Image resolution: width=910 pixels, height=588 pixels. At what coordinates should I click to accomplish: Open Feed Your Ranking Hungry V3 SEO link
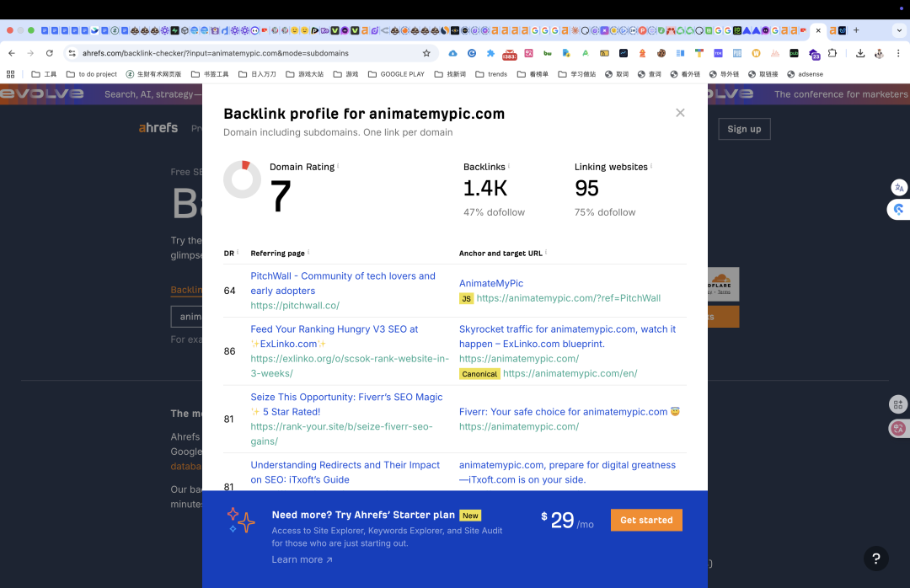pos(335,336)
